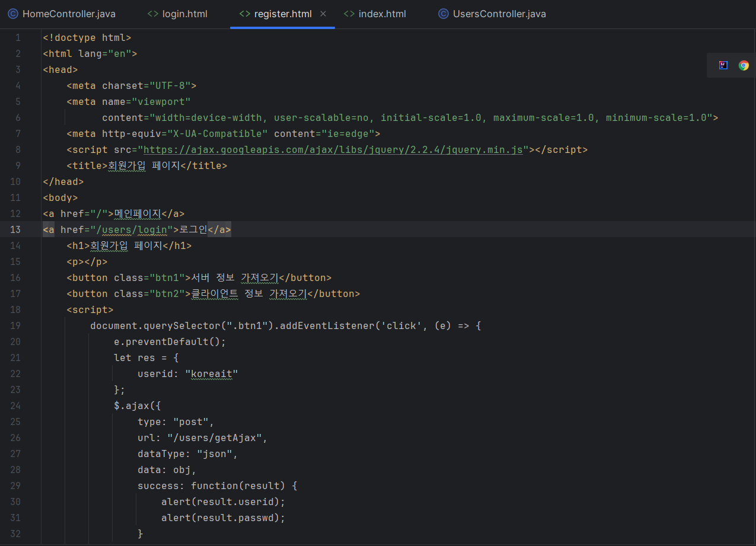Click the h1 heading 회원가입 페이지 on line 14
The height and width of the screenshot is (546, 756).
[x=126, y=246]
